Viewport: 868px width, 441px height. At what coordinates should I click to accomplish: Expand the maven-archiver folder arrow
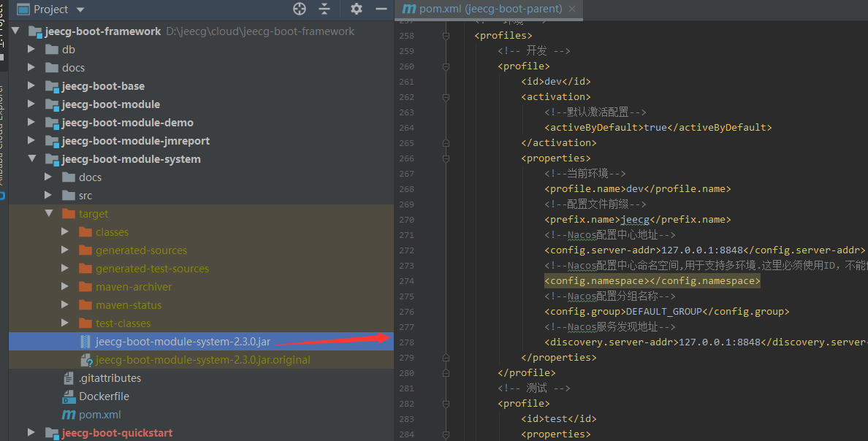65,287
